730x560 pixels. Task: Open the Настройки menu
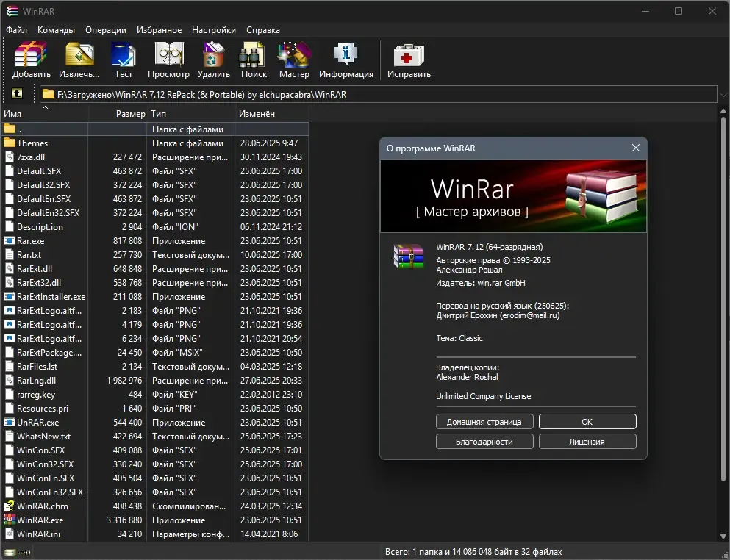[x=214, y=30]
